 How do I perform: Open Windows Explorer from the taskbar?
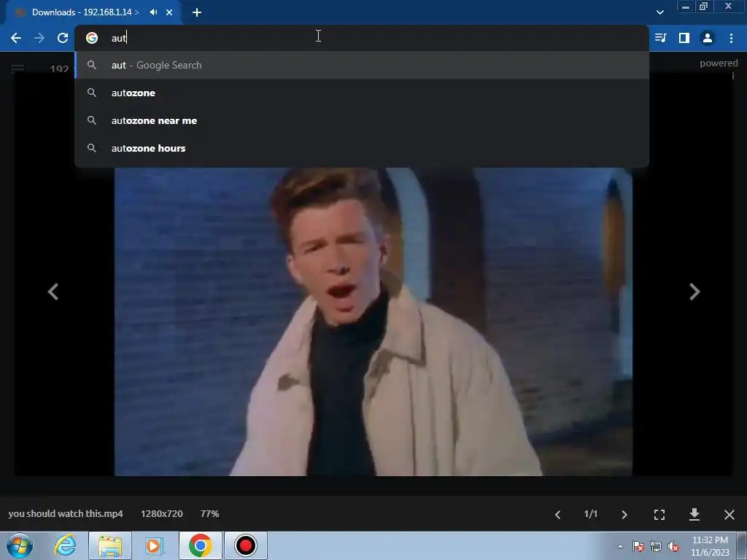(110, 545)
